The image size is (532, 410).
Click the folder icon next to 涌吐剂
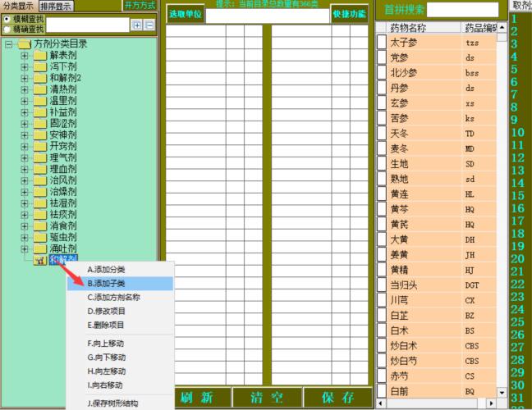coord(39,248)
